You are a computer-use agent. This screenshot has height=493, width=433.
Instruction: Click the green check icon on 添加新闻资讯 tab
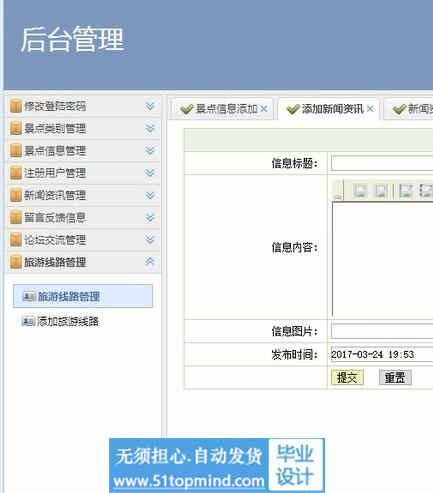click(293, 109)
